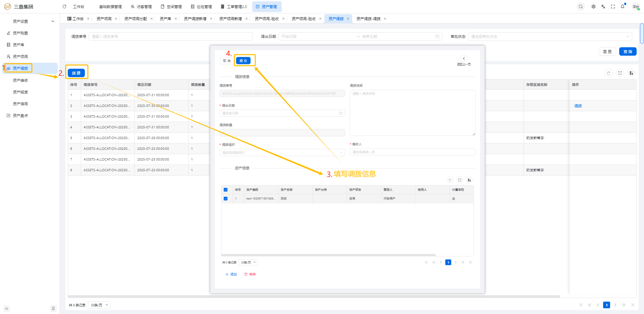Image resolution: width=644 pixels, height=314 pixels.
Task: Click the 调拨 link in row 2
Action: pyautogui.click(x=578, y=106)
